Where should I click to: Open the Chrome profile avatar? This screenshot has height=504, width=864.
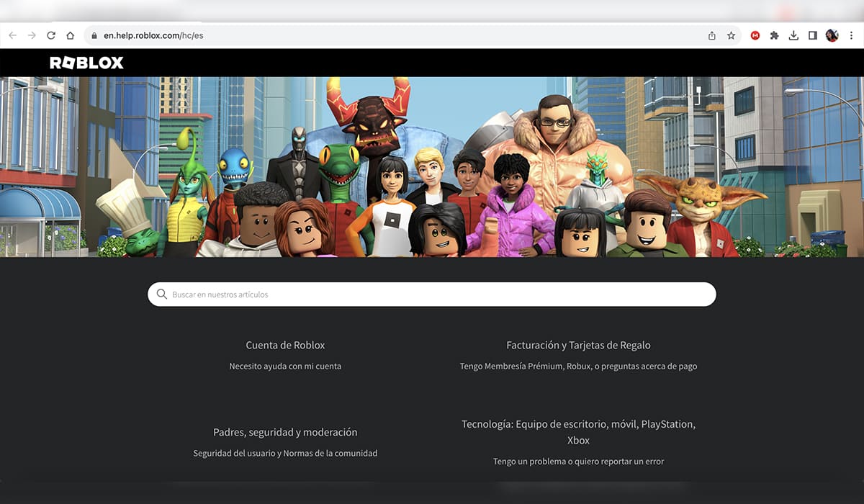click(x=832, y=35)
